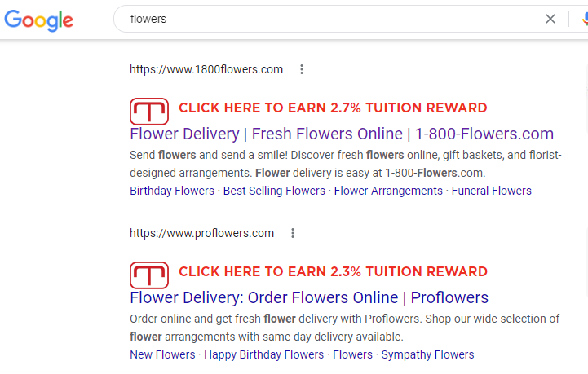Open the 1-800-Flowers.com result title
The width and height of the screenshot is (588, 374).
tap(342, 134)
